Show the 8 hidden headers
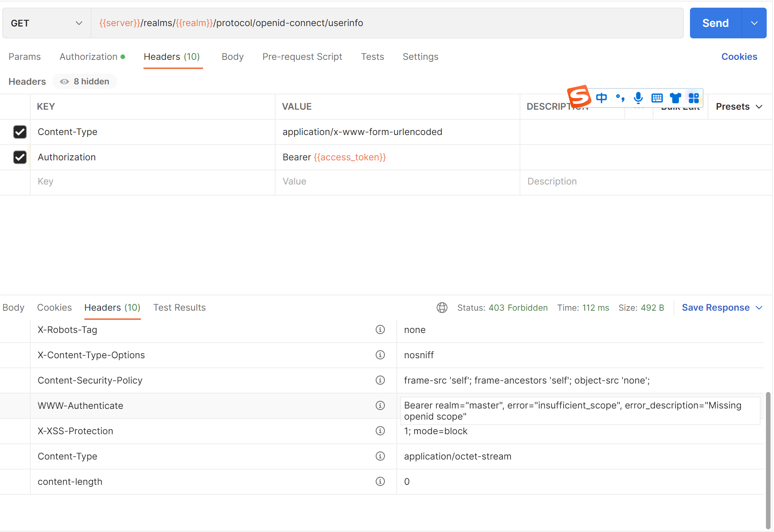Image resolution: width=774 pixels, height=532 pixels. click(x=85, y=81)
